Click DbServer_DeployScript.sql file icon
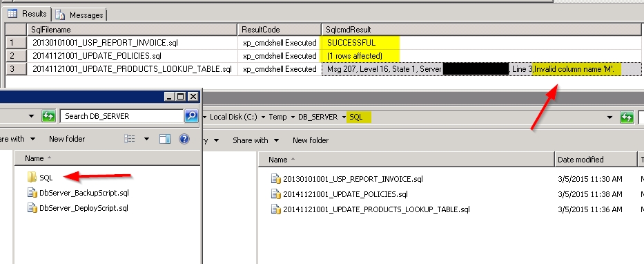Screen dimensions: 644x264 pos(32,207)
